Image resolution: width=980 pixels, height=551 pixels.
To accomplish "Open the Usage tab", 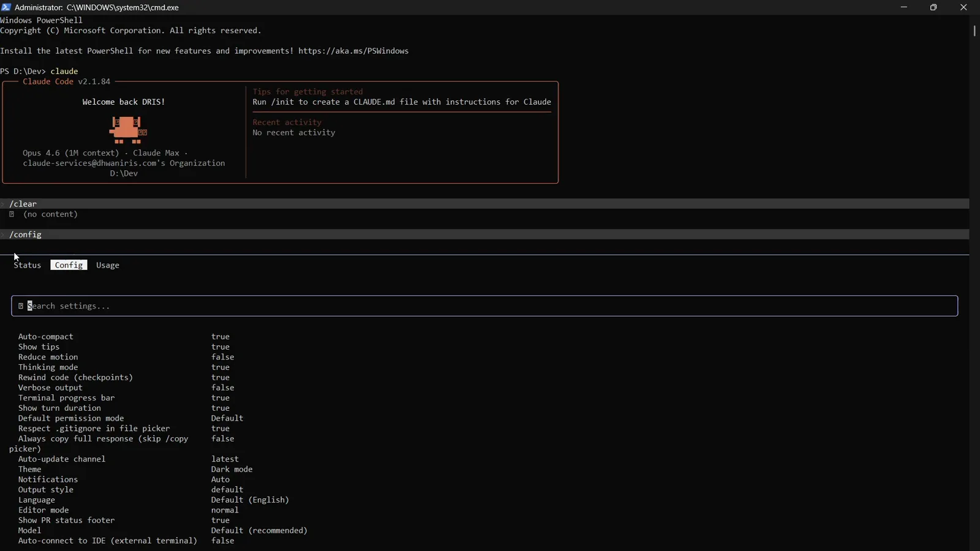I will point(108,265).
